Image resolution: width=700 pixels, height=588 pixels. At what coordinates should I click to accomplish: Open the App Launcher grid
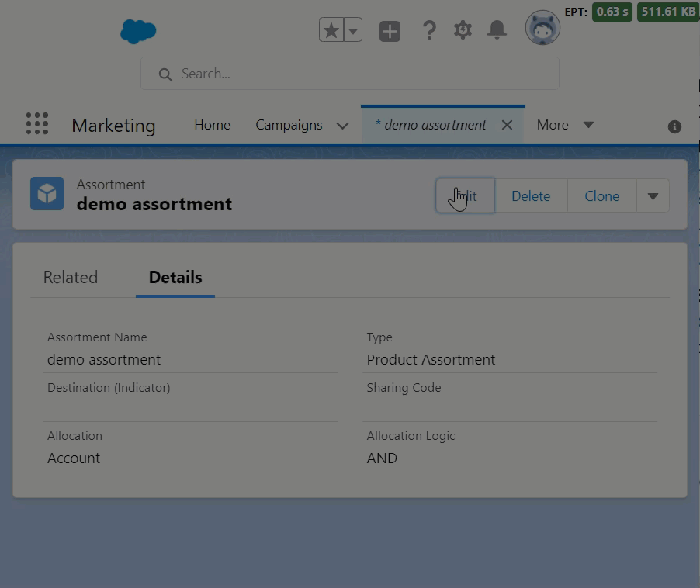(x=36, y=124)
